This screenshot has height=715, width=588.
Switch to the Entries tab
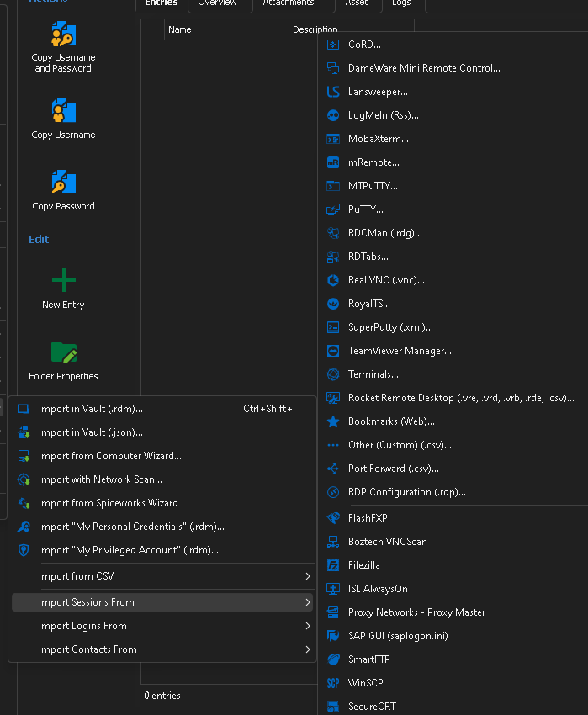(x=161, y=3)
